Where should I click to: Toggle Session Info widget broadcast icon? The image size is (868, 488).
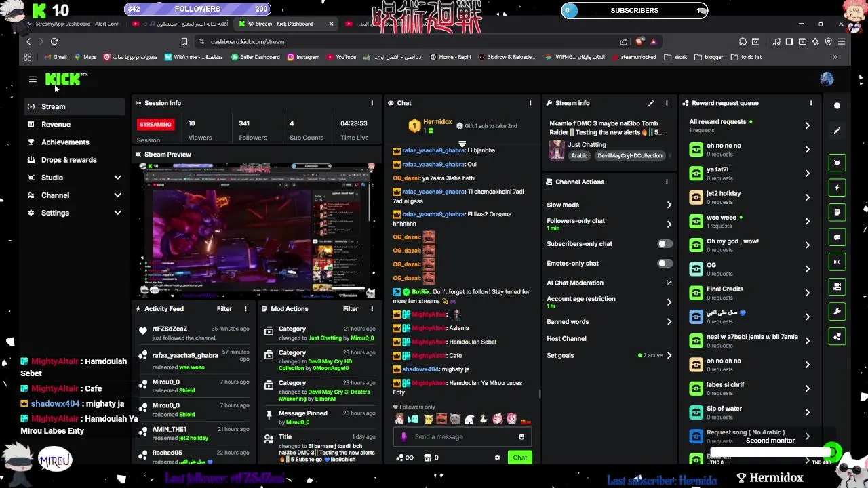point(837,262)
